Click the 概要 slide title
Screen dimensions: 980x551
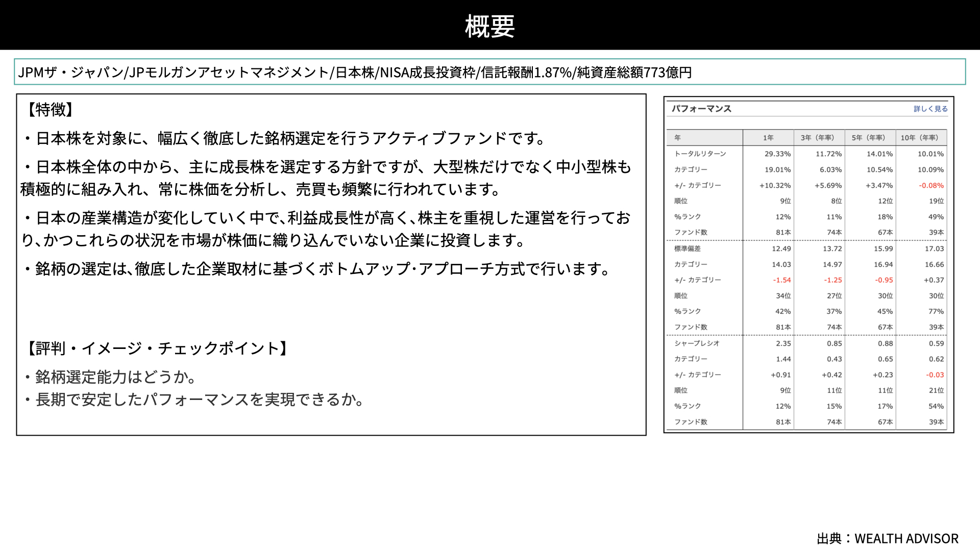pyautogui.click(x=490, y=26)
